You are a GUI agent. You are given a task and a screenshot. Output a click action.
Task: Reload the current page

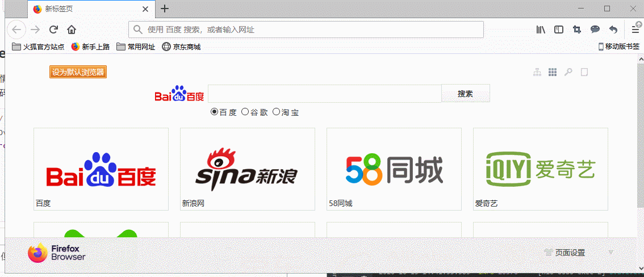coord(53,30)
